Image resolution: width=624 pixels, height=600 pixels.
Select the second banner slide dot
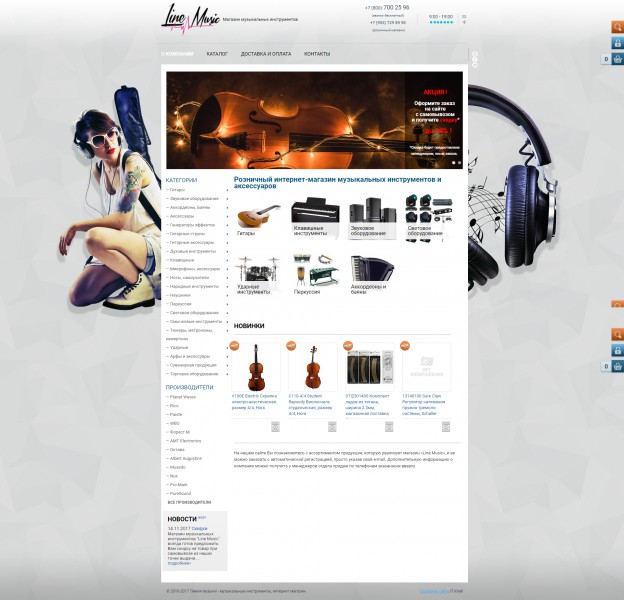pyautogui.click(x=460, y=162)
